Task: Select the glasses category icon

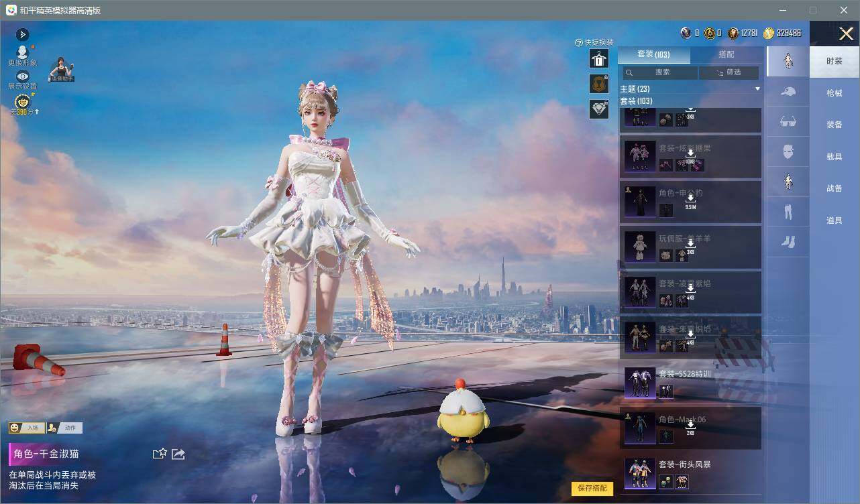Action: coord(788,122)
